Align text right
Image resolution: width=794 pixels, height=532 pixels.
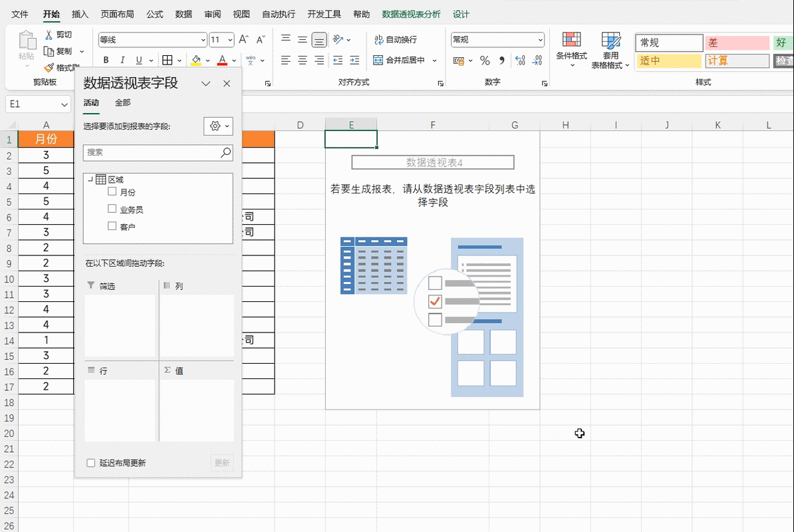tap(319, 61)
